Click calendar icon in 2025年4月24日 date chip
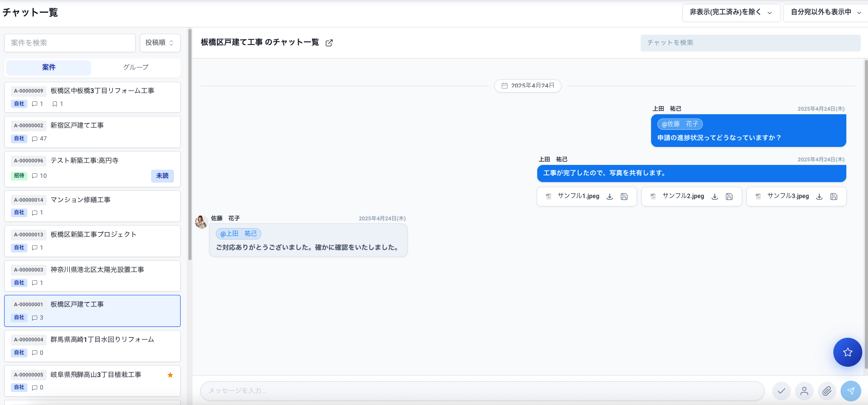The image size is (868, 405). [x=505, y=86]
